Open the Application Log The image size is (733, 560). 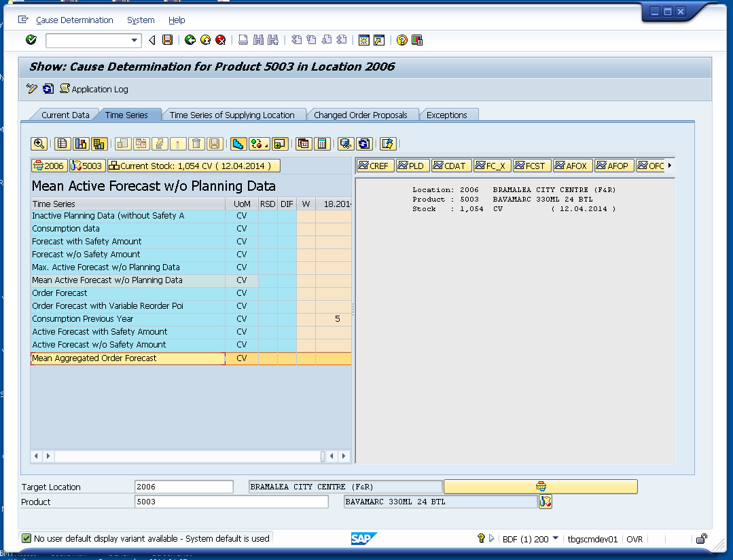coord(94,89)
